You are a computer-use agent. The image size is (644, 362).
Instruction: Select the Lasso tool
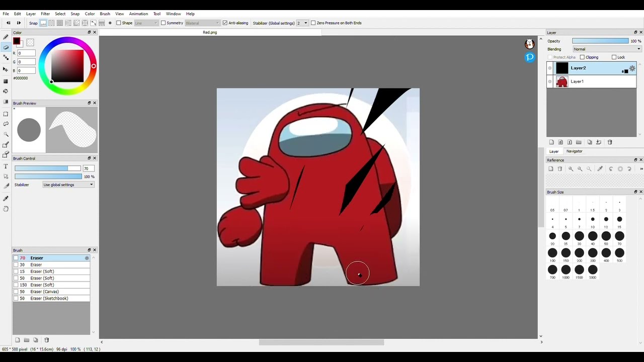click(6, 124)
